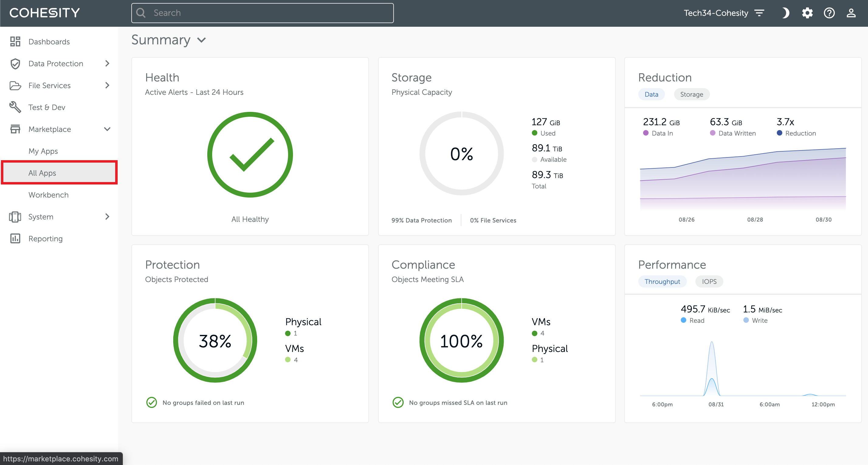Click the 'All Healthy' status text
The image size is (868, 465).
click(x=250, y=219)
